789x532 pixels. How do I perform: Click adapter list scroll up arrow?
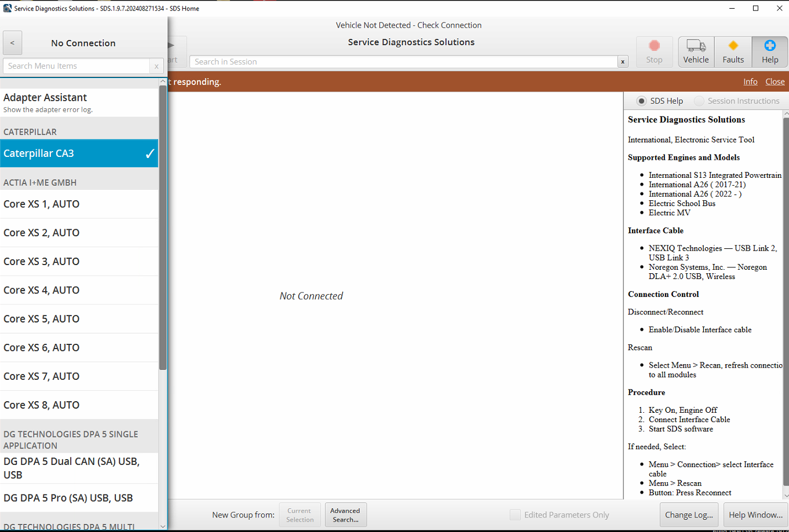[163, 82]
